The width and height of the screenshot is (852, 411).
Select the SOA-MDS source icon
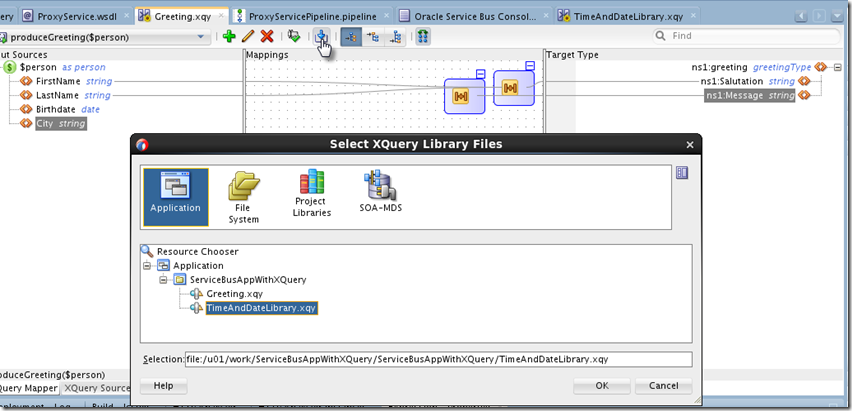click(x=379, y=191)
